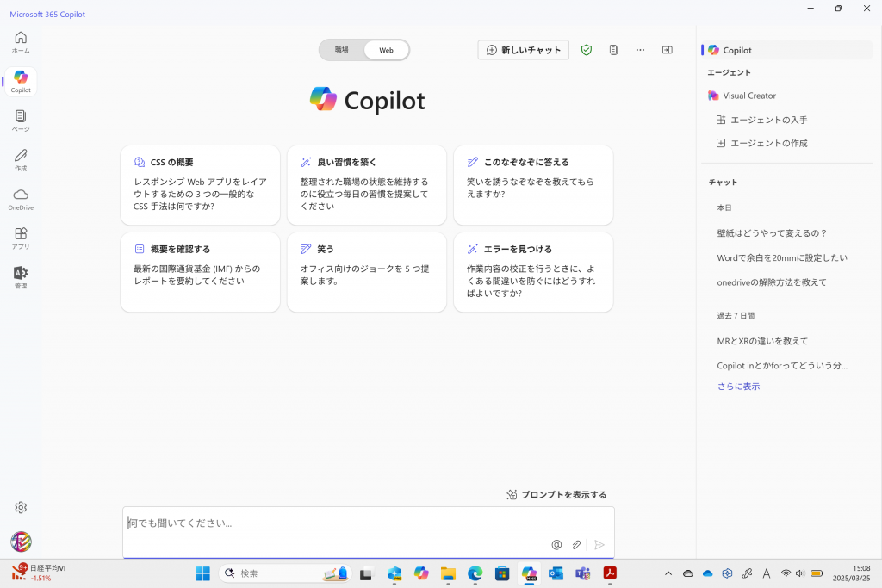Open the three-dot more options menu
The image size is (882, 588).
coord(640,50)
